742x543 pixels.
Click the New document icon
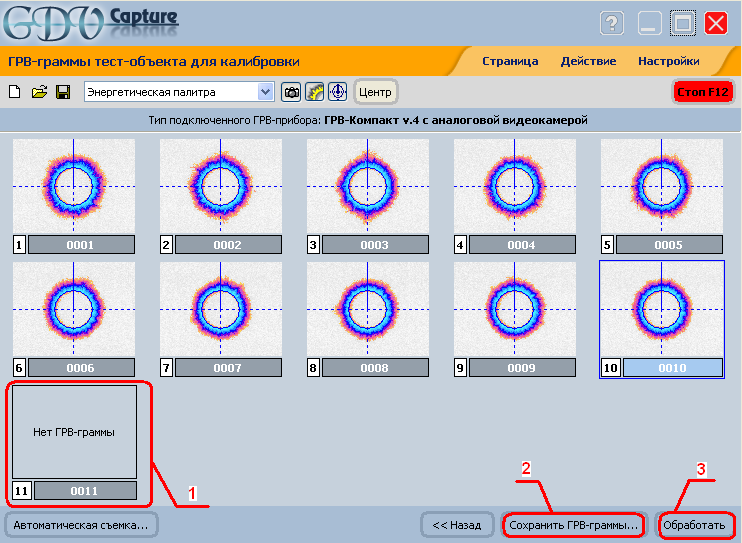coord(15,92)
